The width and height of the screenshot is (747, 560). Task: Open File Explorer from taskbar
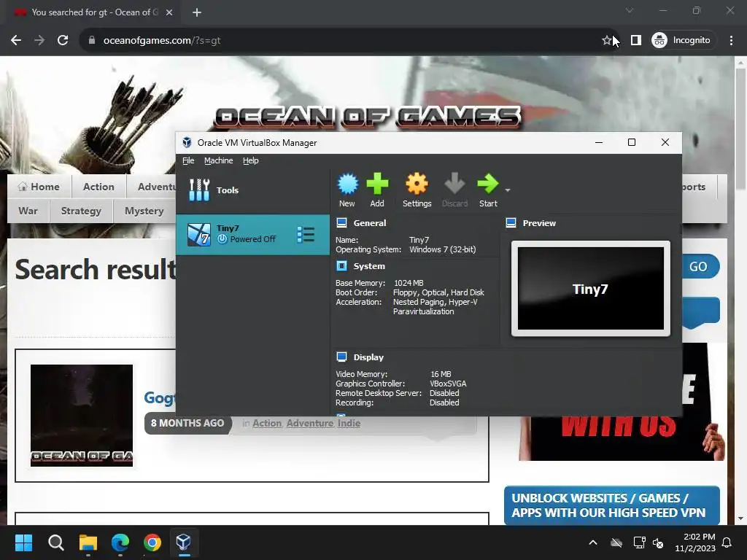coord(88,542)
